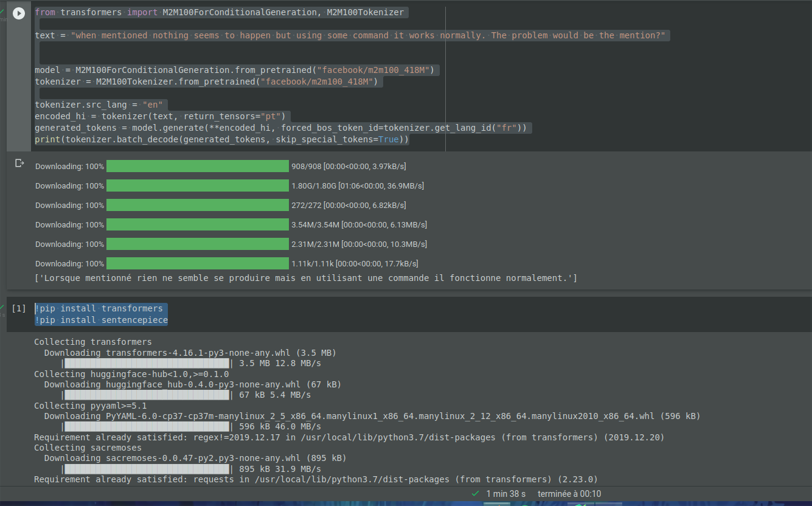The width and height of the screenshot is (812, 506).
Task: Run the first code cell with the play button
Action: [18, 13]
